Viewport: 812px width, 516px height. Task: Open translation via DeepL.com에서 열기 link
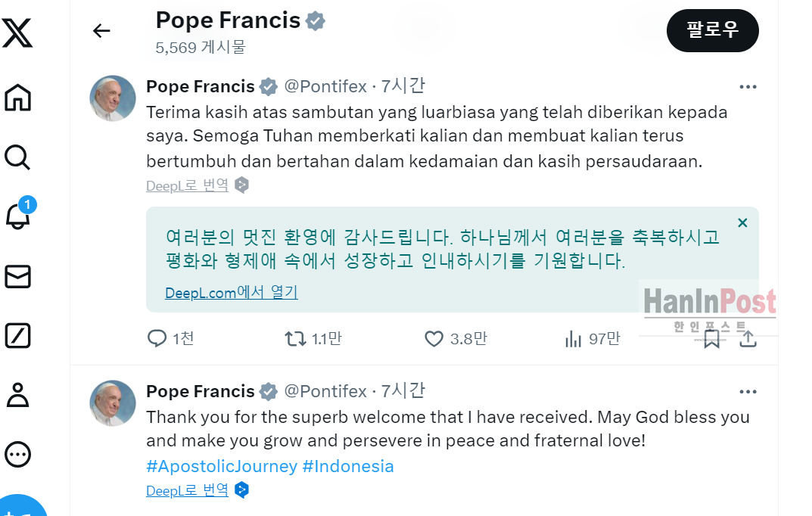(232, 293)
